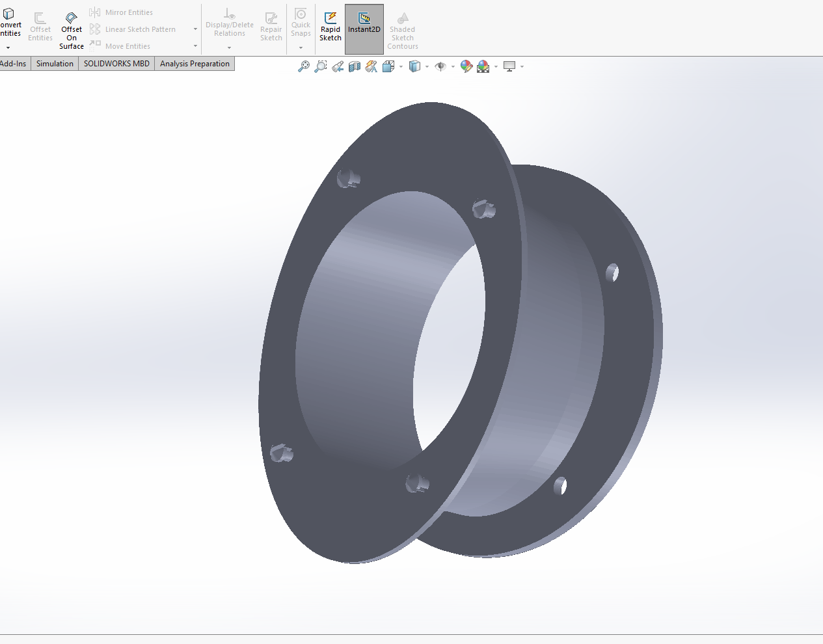The image size is (823, 644).
Task: Expand Move Entities dropdown arrow
Action: tap(195, 46)
